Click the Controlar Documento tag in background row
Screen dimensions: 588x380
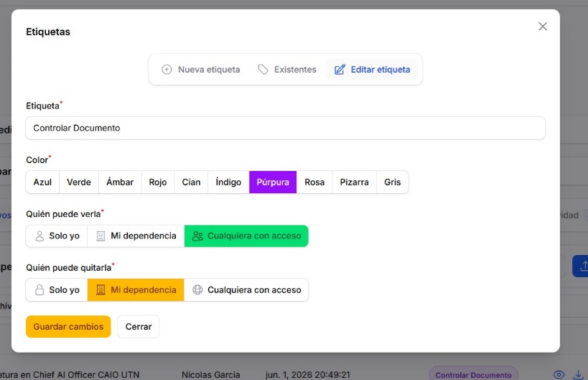coord(473,375)
